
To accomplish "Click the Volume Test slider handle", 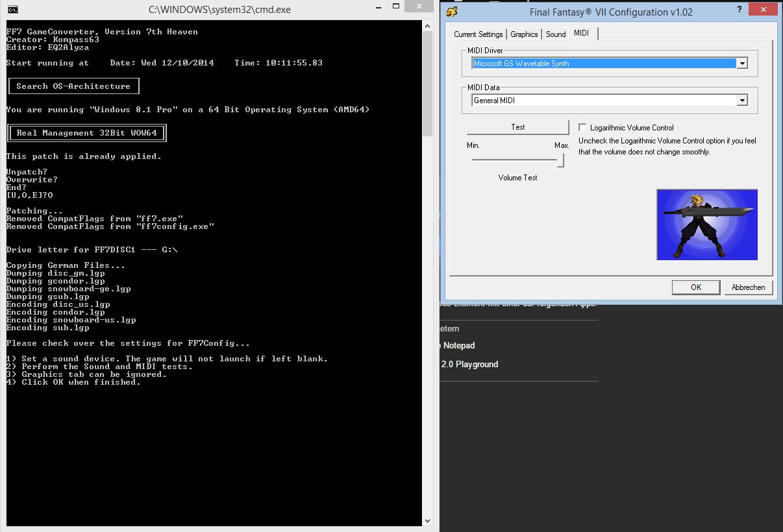I will [x=561, y=160].
